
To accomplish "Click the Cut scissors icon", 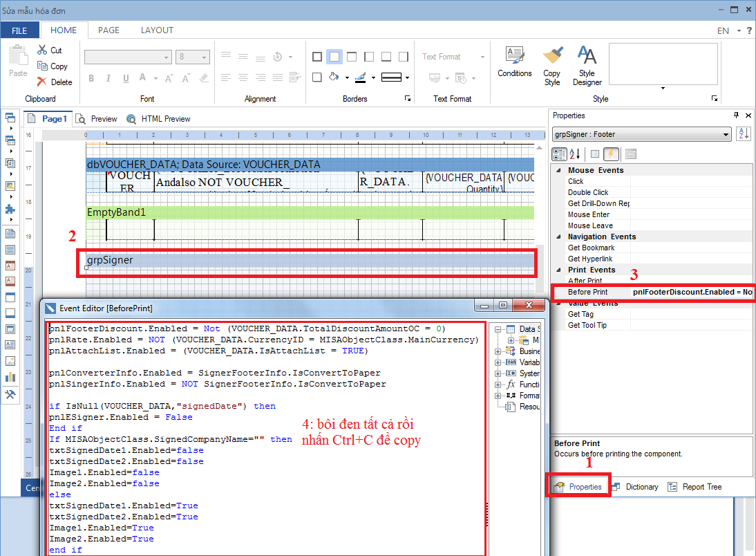I will (x=42, y=50).
